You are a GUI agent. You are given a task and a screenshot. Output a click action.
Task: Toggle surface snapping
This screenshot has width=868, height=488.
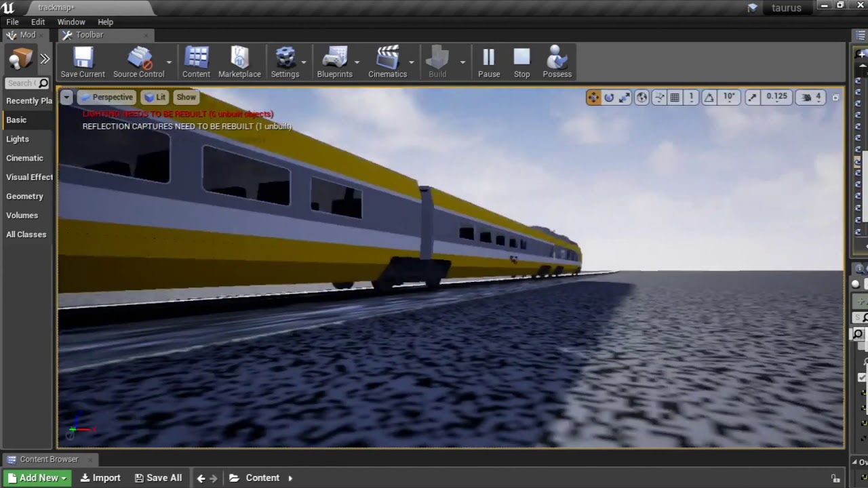coord(658,98)
